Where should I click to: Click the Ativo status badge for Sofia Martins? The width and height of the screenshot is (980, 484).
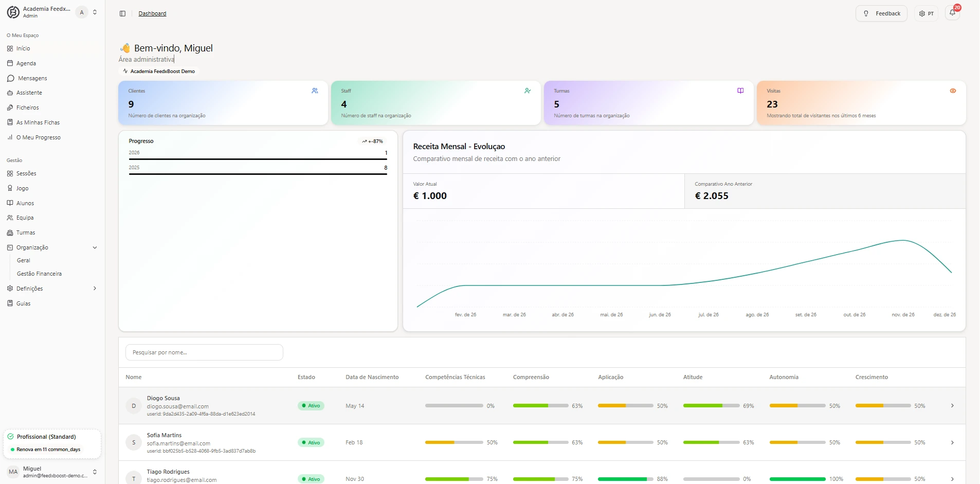click(311, 442)
